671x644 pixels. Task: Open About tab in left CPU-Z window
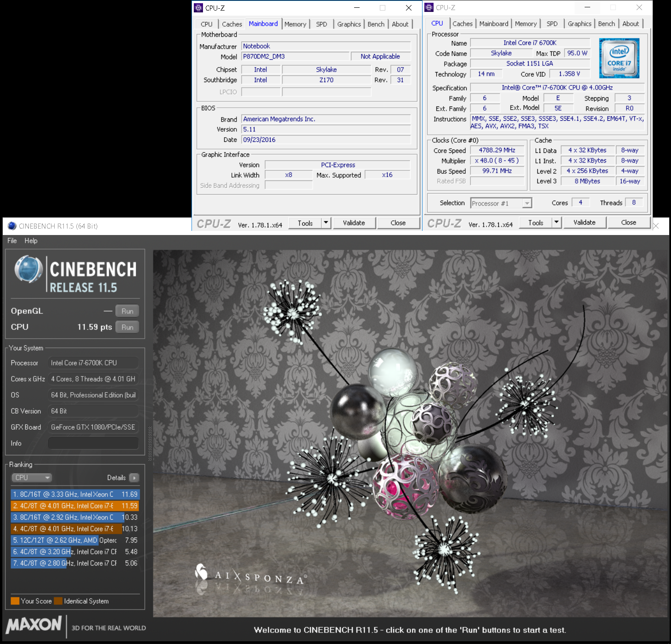pos(400,24)
